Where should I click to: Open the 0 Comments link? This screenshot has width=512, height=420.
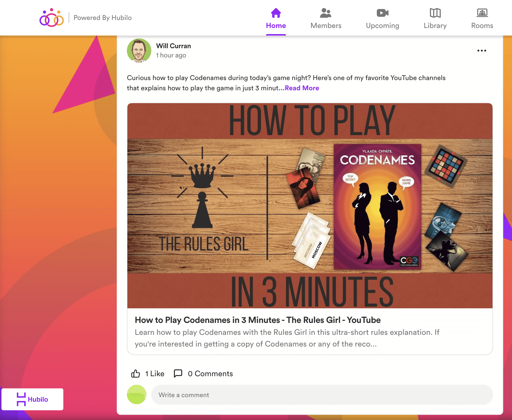[x=210, y=374]
